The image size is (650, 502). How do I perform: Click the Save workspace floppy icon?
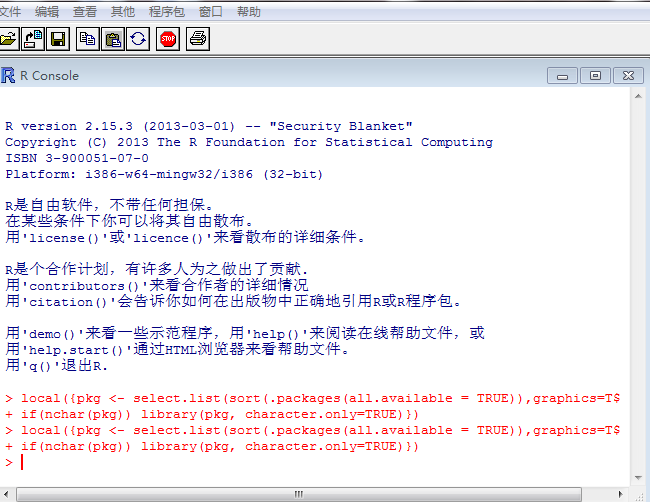[x=58, y=39]
